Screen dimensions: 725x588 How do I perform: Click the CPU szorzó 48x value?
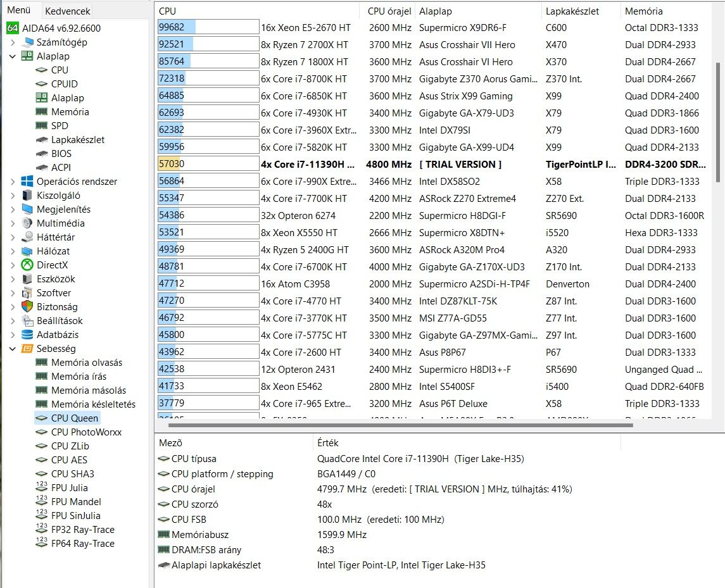tap(325, 504)
